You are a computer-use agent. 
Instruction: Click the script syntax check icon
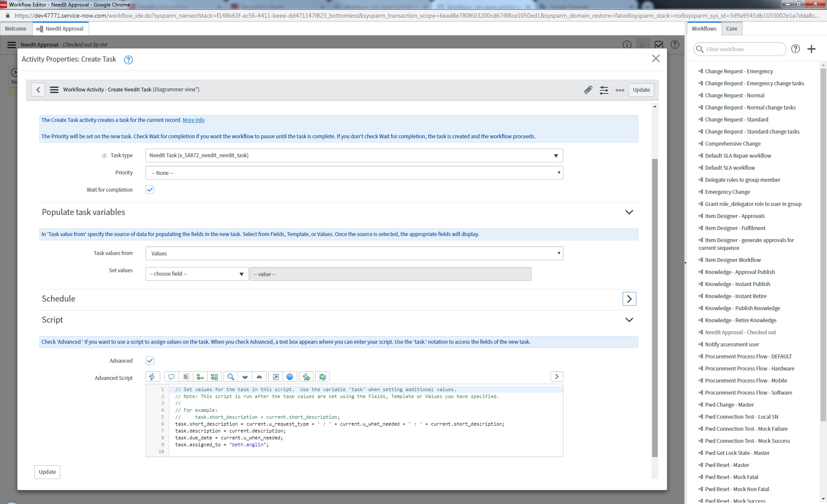306,377
